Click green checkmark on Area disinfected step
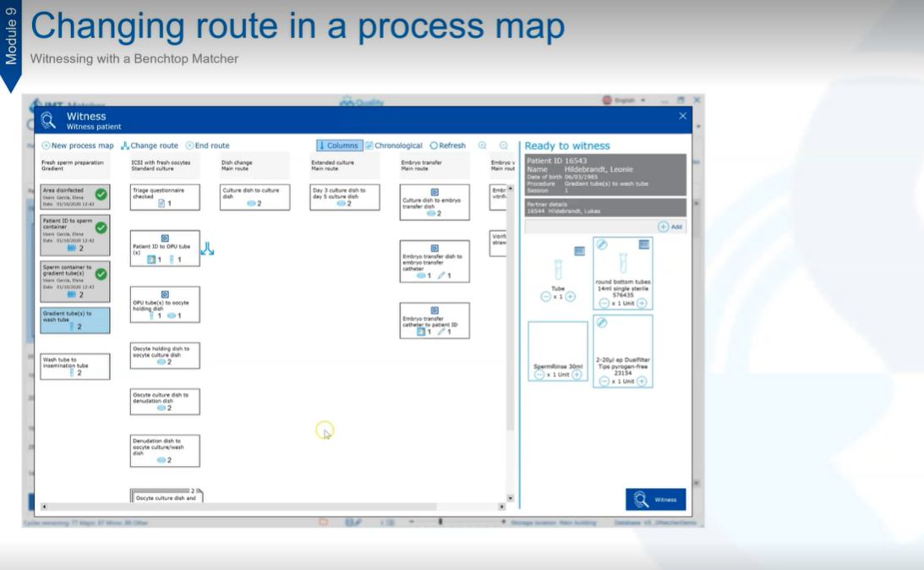Image resolution: width=924 pixels, height=570 pixels. click(101, 195)
